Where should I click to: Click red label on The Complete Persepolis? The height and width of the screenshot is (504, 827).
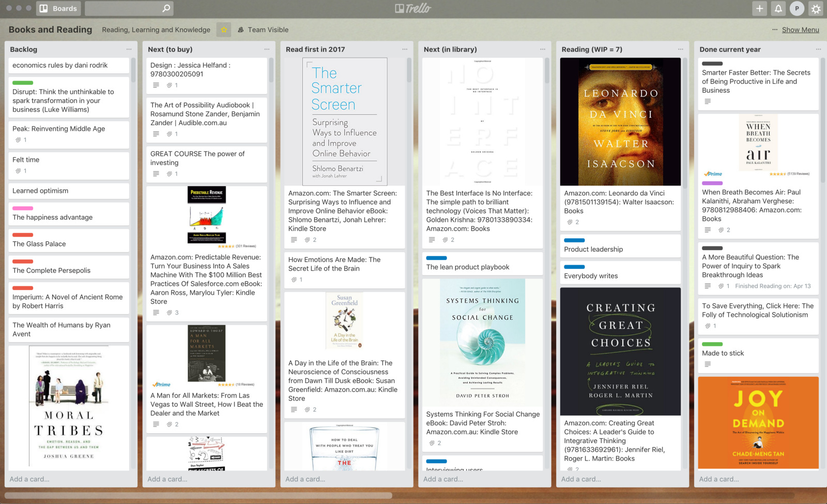tap(23, 262)
